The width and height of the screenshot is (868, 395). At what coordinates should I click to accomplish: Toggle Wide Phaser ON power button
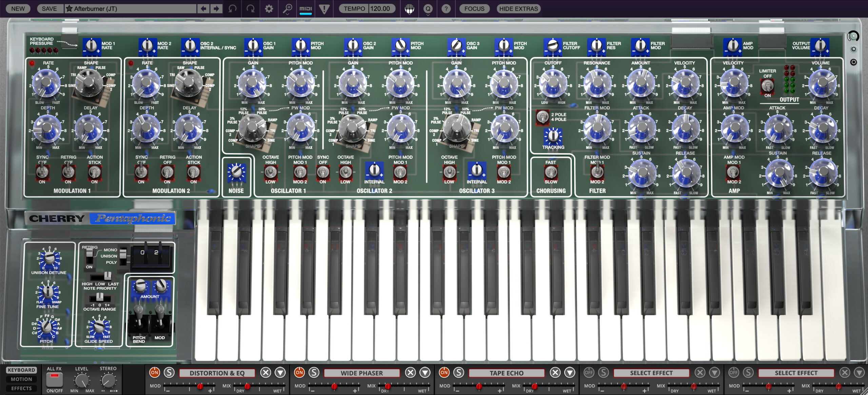pyautogui.click(x=299, y=372)
